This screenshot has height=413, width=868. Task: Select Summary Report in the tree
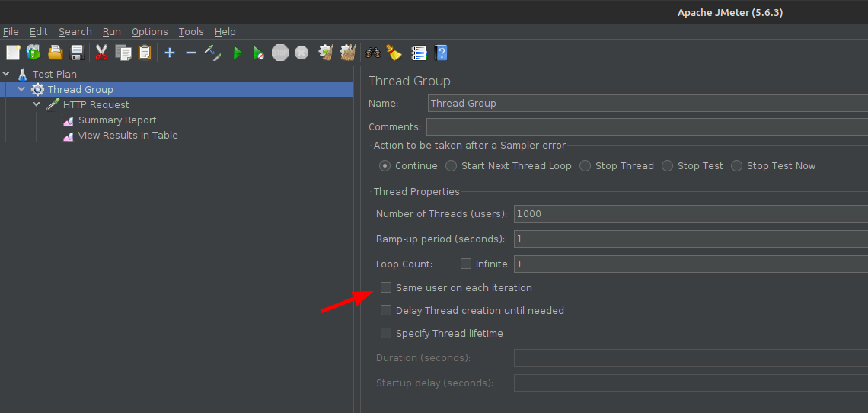pos(117,120)
